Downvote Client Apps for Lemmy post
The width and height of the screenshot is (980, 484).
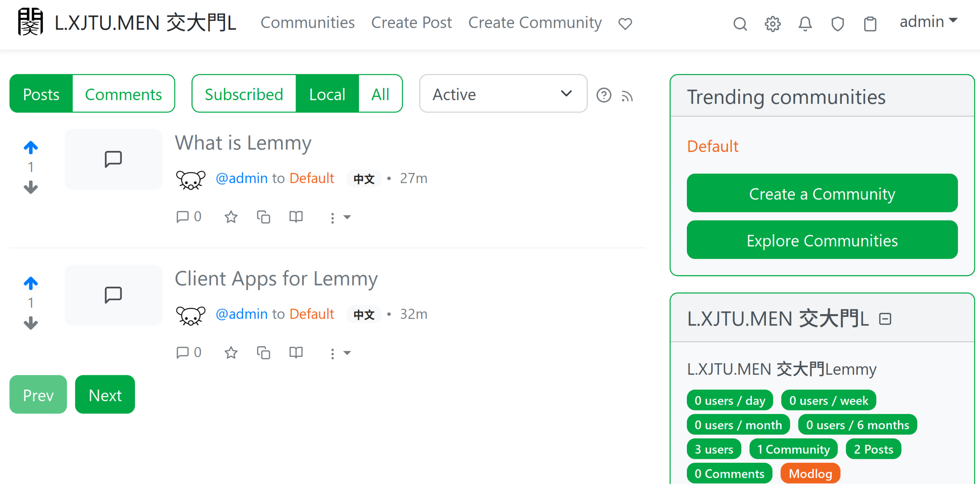coord(31,323)
